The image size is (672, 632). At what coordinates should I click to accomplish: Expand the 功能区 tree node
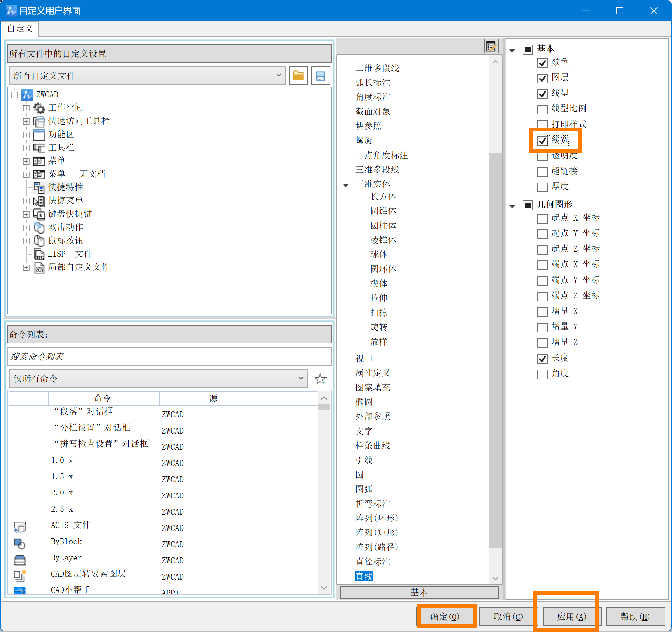(x=26, y=135)
